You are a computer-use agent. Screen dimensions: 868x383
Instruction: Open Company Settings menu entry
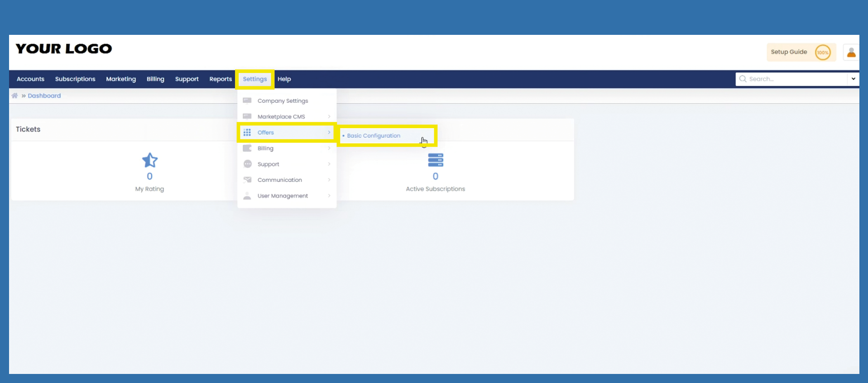pos(283,101)
